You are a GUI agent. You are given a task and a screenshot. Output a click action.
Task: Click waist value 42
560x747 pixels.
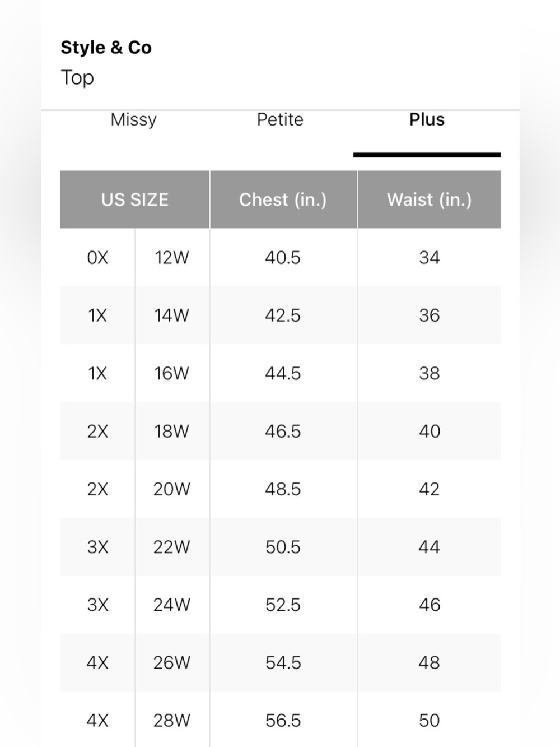point(430,489)
